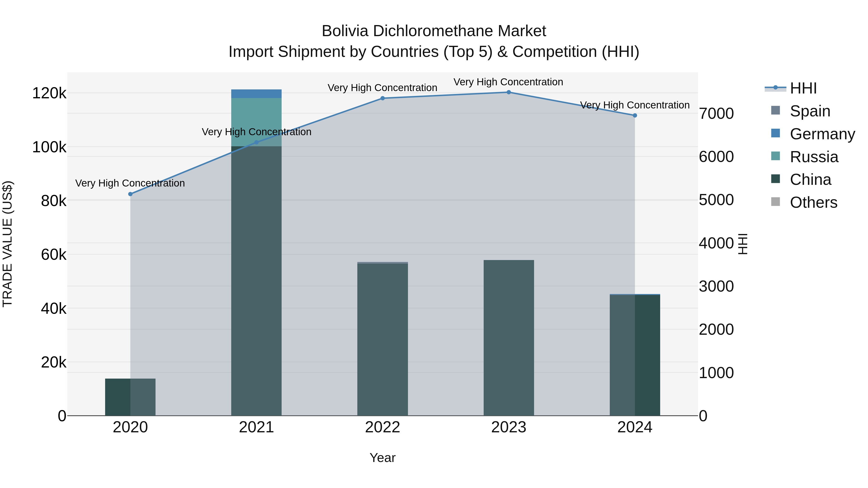Click the 2023 x-axis label
The image size is (868, 488).
click(509, 427)
